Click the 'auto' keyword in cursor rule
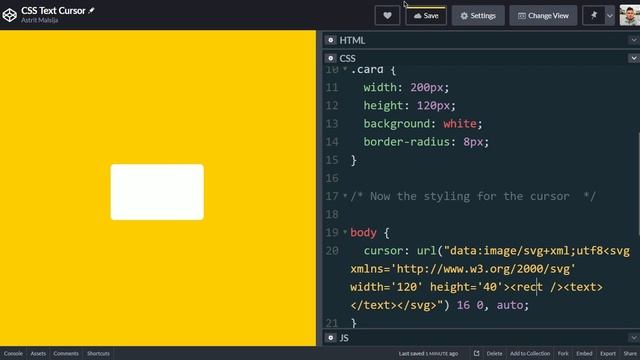This screenshot has height=360, width=640. point(509,305)
